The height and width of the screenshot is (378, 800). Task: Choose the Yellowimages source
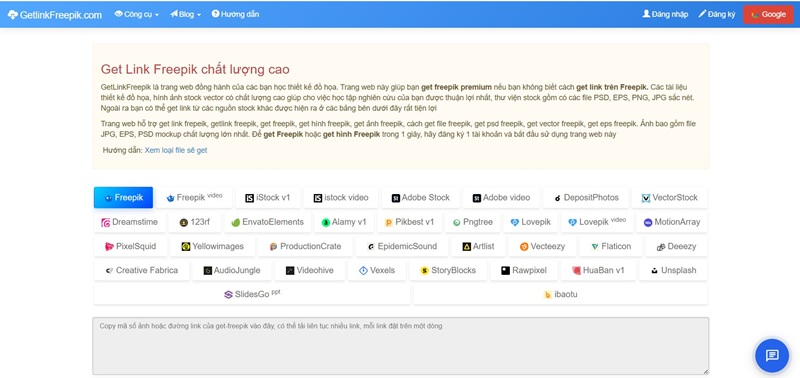pos(212,246)
